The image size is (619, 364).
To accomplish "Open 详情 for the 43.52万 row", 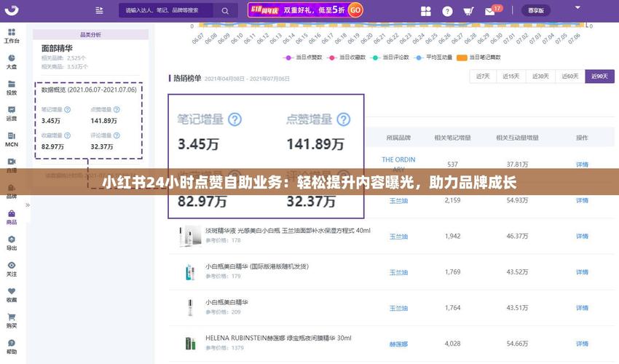I will click(582, 272).
